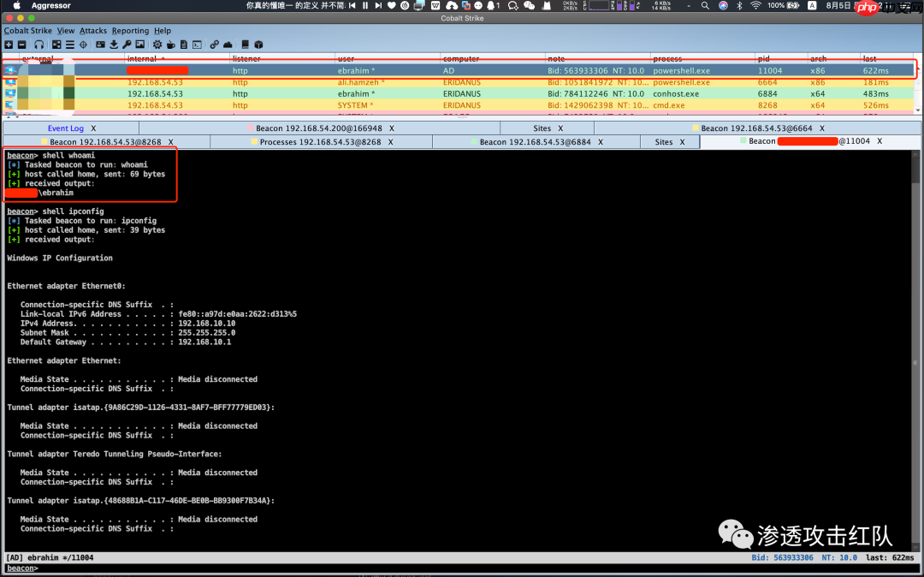Switch to the Beacon 192.168.54.53@6884 tab
This screenshot has height=577, width=924.
[x=535, y=142]
